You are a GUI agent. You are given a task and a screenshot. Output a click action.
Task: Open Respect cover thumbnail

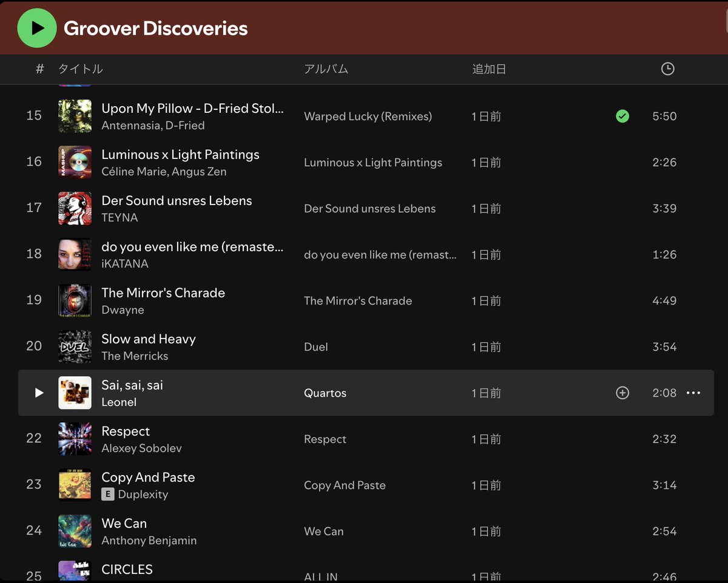coord(75,439)
